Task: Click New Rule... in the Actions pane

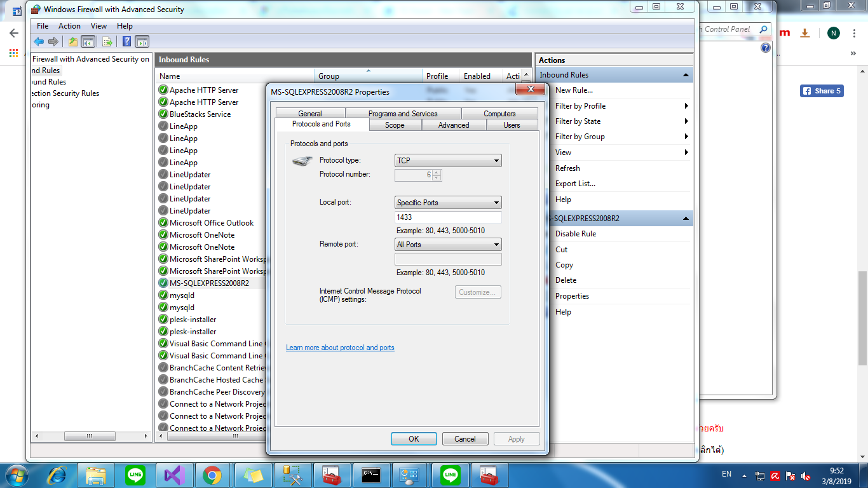Action: (x=574, y=90)
